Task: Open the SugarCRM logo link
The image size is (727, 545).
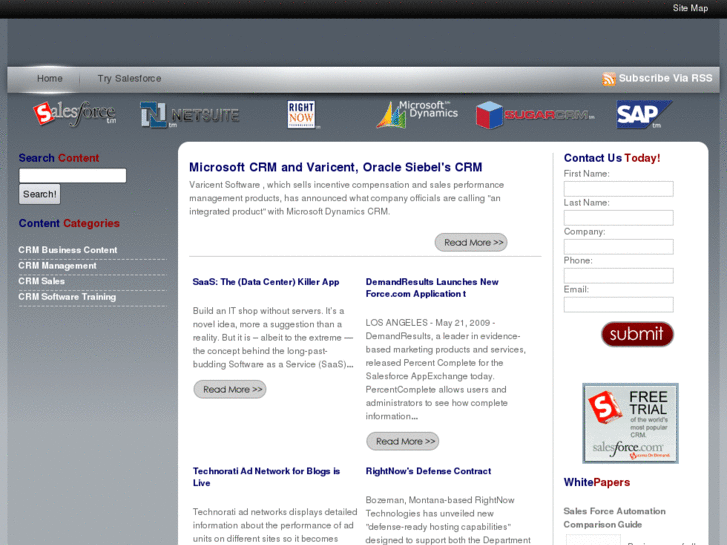Action: (535, 115)
